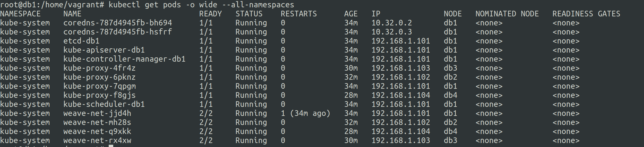This screenshot has height=147, width=644.
Task: Click the kube-controller-manager-db1 pod name
Action: click(x=124, y=59)
